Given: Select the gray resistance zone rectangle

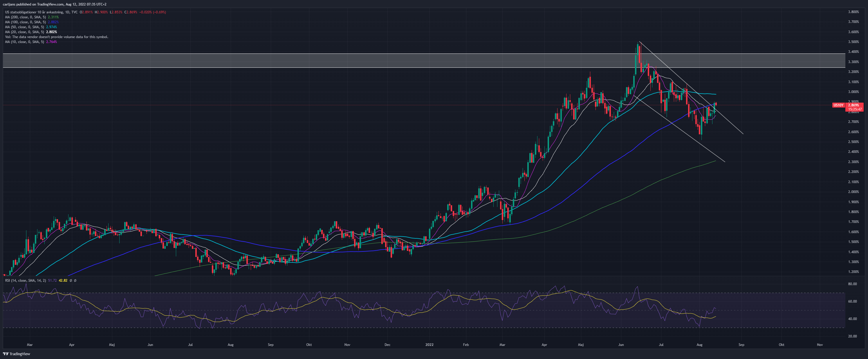Looking at the screenshot, I should (x=424, y=61).
